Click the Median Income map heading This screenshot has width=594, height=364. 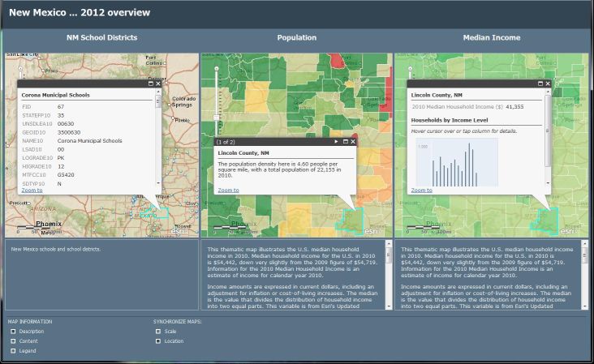(491, 37)
